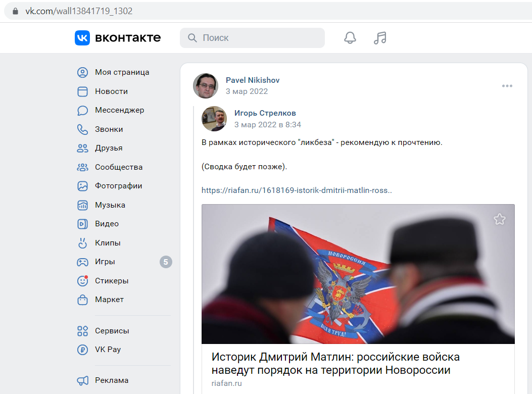Click the browser address bar URL
532x394 pixels.
click(x=79, y=11)
